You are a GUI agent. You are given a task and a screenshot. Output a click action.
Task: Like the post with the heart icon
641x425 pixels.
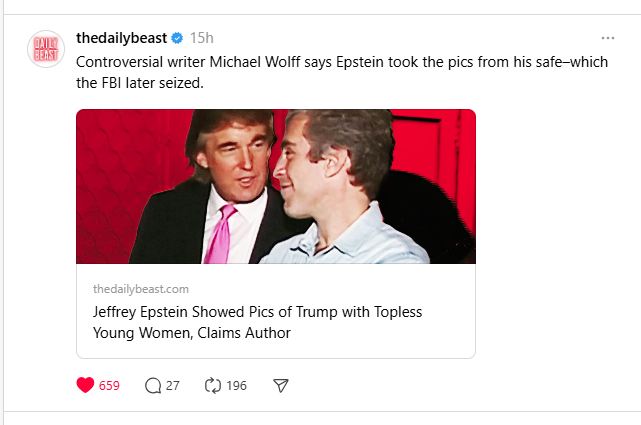click(85, 385)
